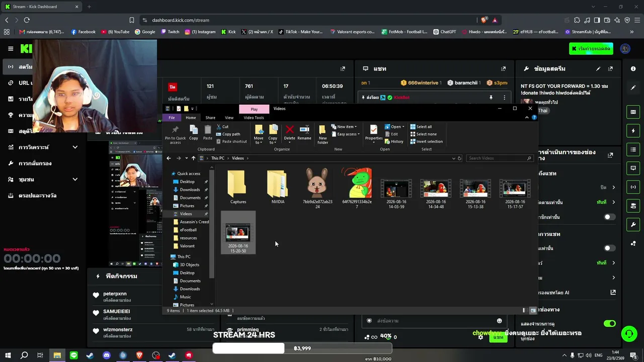Edit stream info with pencil icon
Image resolution: width=644 pixels, height=362 pixels.
(598, 68)
